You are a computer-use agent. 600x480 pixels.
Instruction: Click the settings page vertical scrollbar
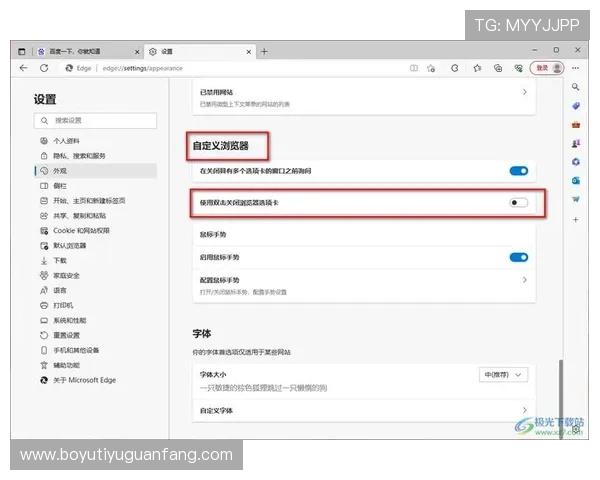coord(561,398)
